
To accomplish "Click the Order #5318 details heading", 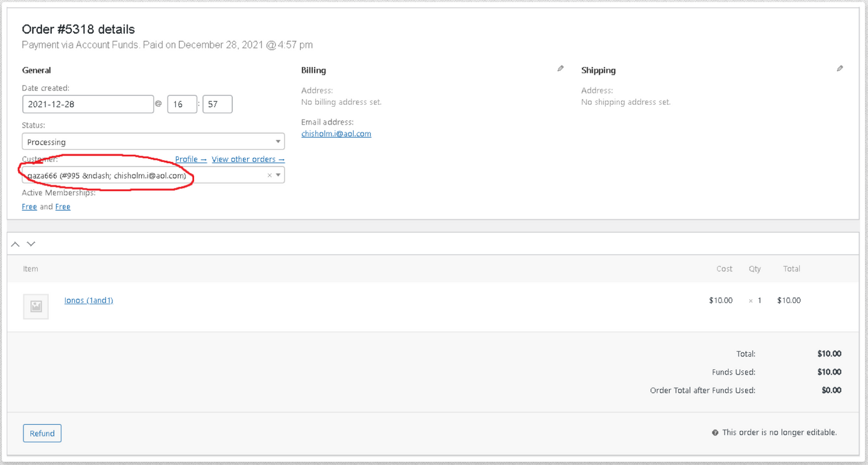I will click(78, 30).
